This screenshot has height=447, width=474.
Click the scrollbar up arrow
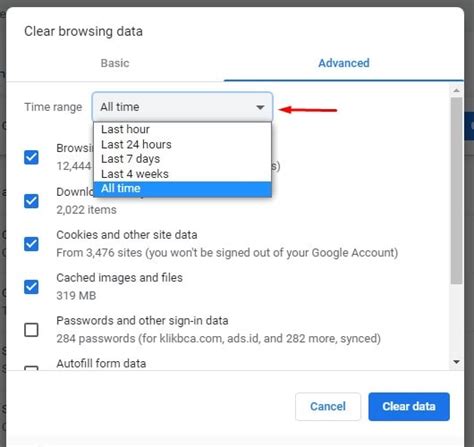tap(456, 90)
